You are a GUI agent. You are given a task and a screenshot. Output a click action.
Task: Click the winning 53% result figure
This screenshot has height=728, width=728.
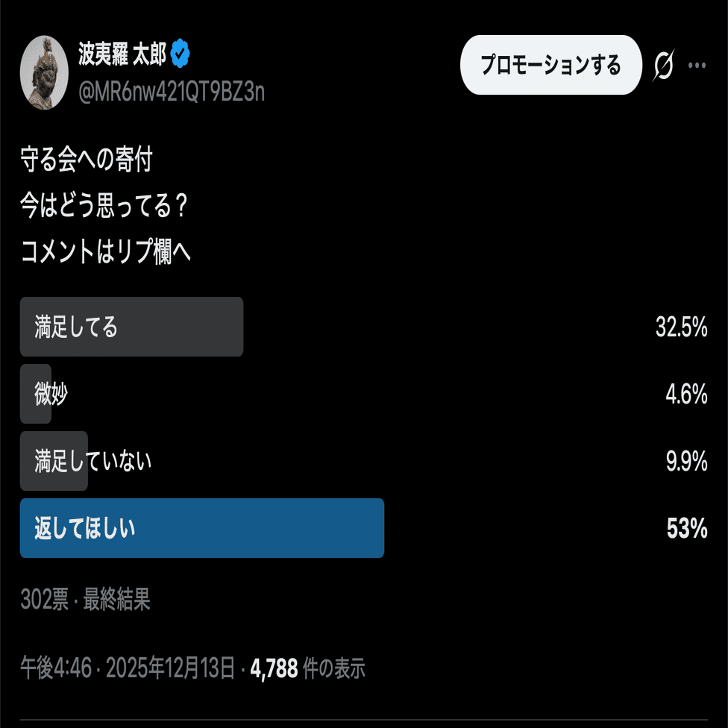pyautogui.click(x=686, y=529)
